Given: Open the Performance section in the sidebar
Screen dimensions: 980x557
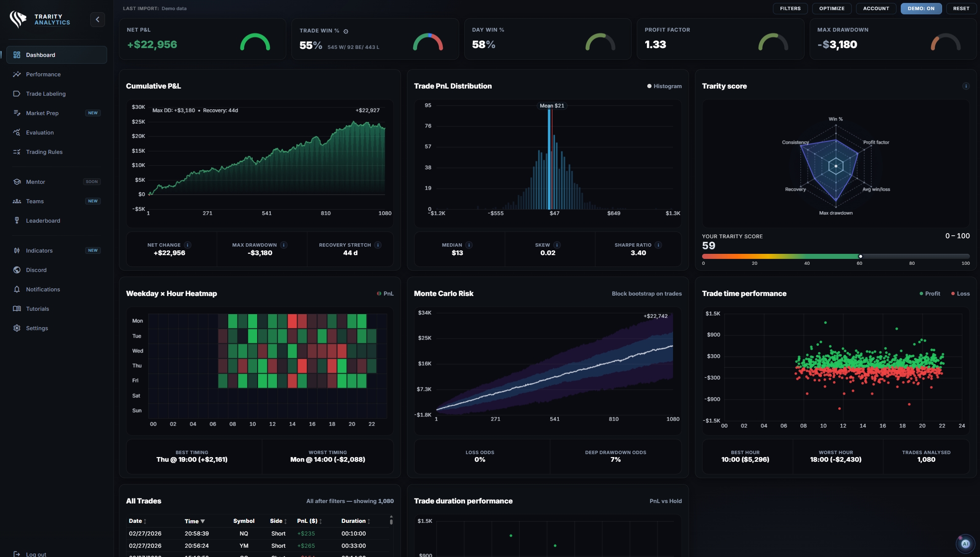Looking at the screenshot, I should [x=43, y=74].
